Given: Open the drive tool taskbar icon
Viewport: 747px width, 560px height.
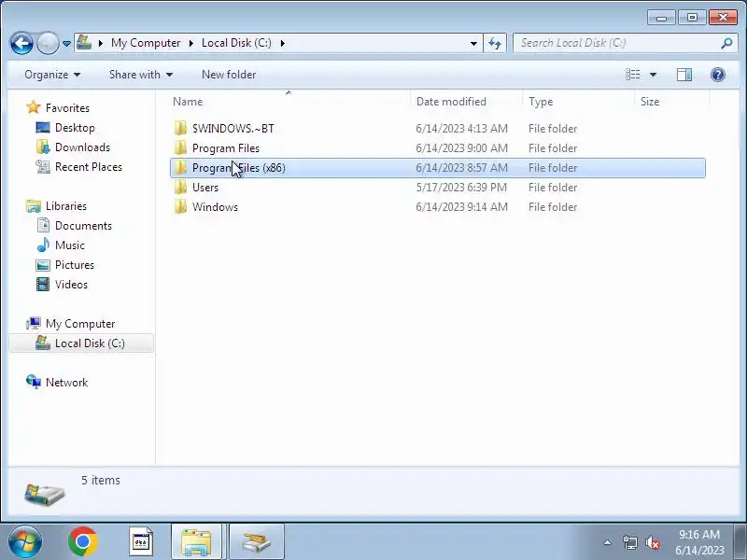Looking at the screenshot, I should (x=257, y=542).
